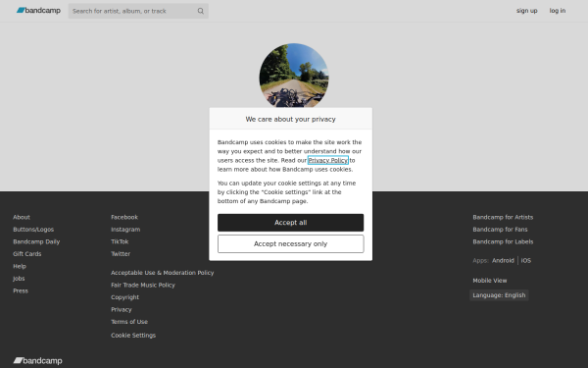Viewport: 588px width, 368px height.
Task: Focus the artist, album, or track search field
Action: [x=138, y=11]
